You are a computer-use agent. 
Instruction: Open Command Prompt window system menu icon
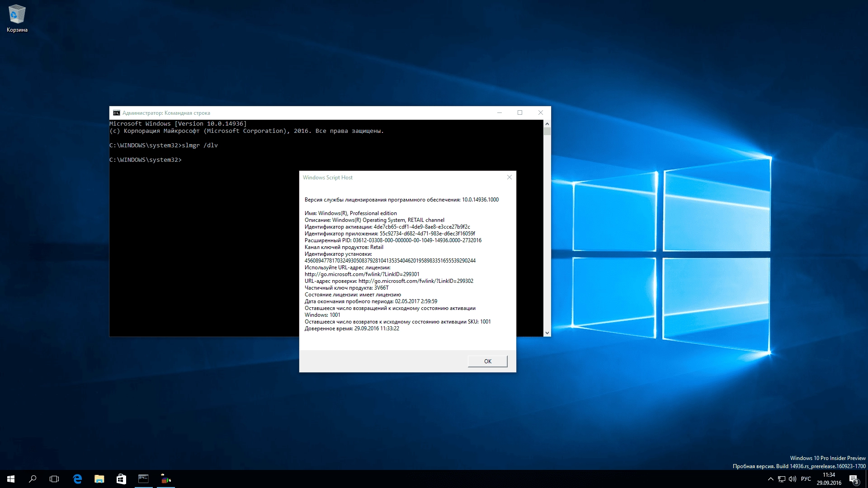point(117,113)
